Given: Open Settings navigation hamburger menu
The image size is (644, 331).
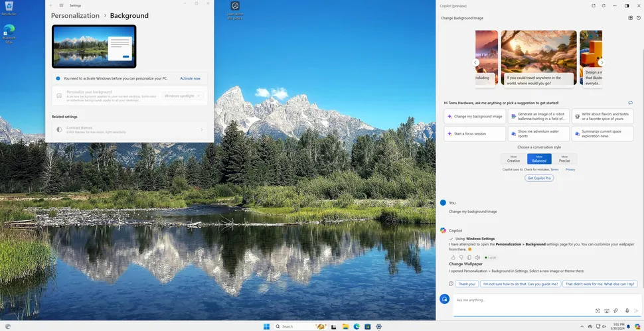Looking at the screenshot, I should click(60, 5).
